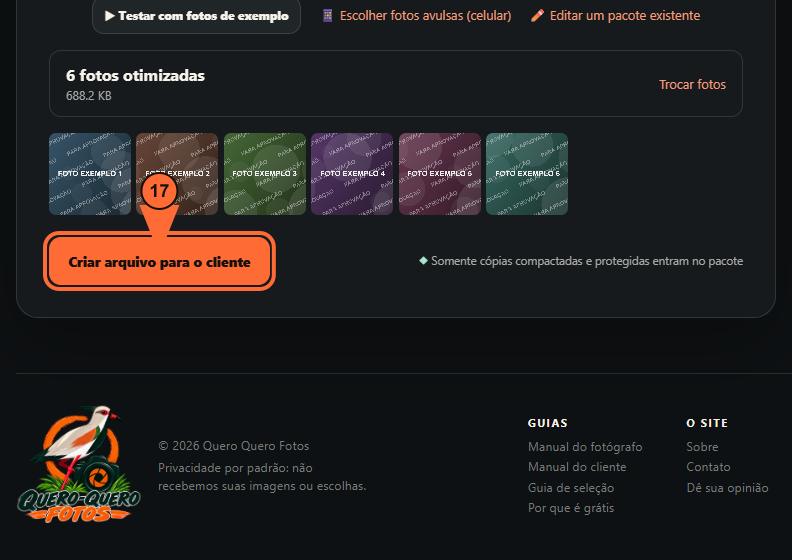The height and width of the screenshot is (560, 792).
Task: Open Editar um pacote existente link
Action: tap(625, 16)
